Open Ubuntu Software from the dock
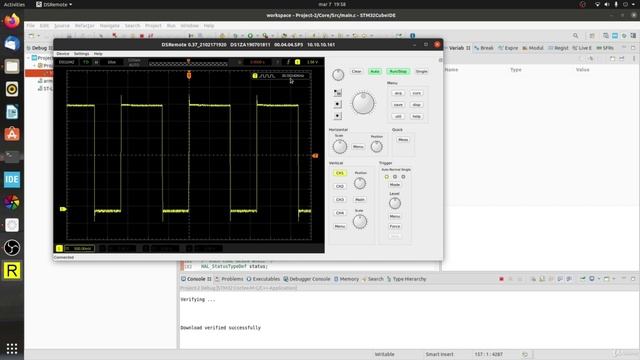Viewport: 640px width, 360px height. coord(12,134)
